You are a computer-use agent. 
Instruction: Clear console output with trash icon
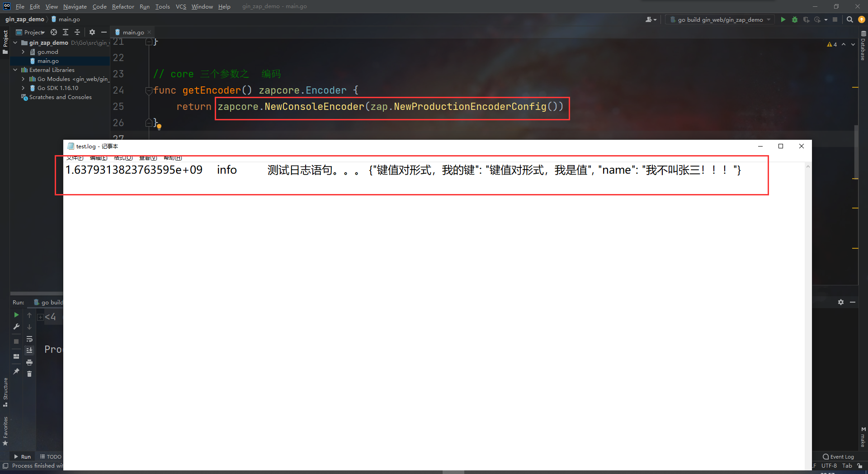(x=29, y=374)
